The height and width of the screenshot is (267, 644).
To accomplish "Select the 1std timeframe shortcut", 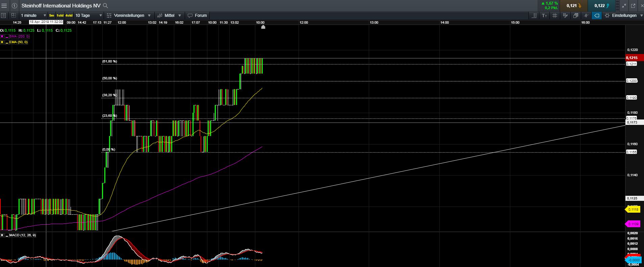I will coord(60,16).
